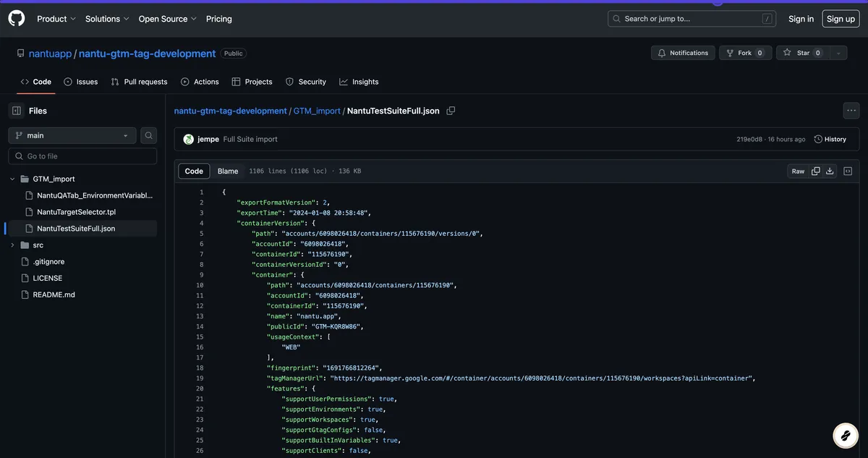
Task: Switch to the Issues tab
Action: coord(80,82)
